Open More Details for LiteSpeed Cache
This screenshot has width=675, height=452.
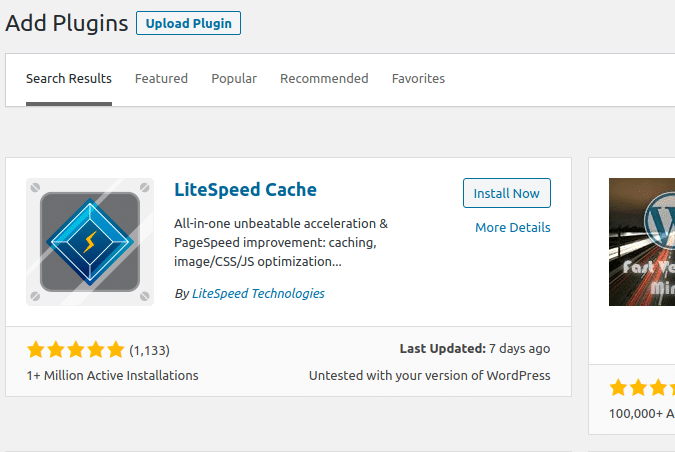(x=512, y=228)
